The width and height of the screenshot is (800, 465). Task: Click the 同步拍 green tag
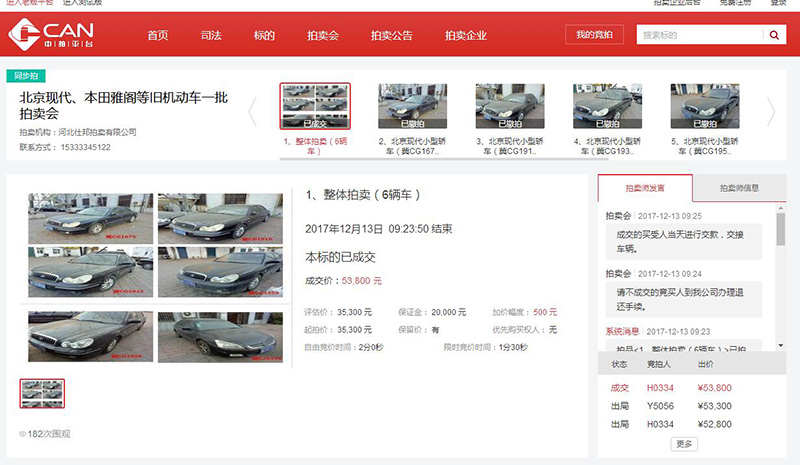(26, 76)
